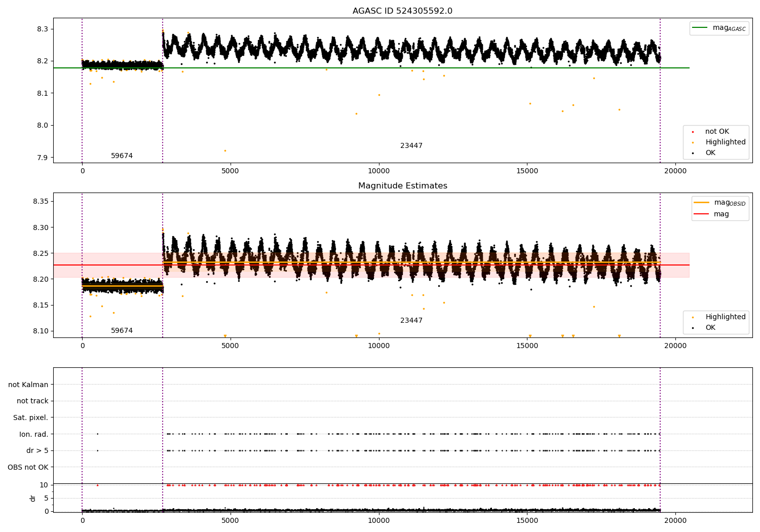Screen dimensions: 760x532
Task: Click y-tick '8.20' on Magnitude Estimates plot
Action: (x=41, y=280)
